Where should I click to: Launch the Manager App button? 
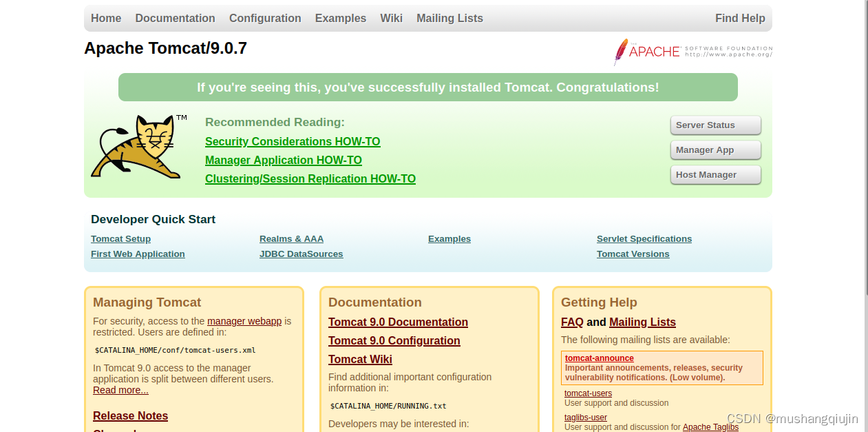(716, 150)
